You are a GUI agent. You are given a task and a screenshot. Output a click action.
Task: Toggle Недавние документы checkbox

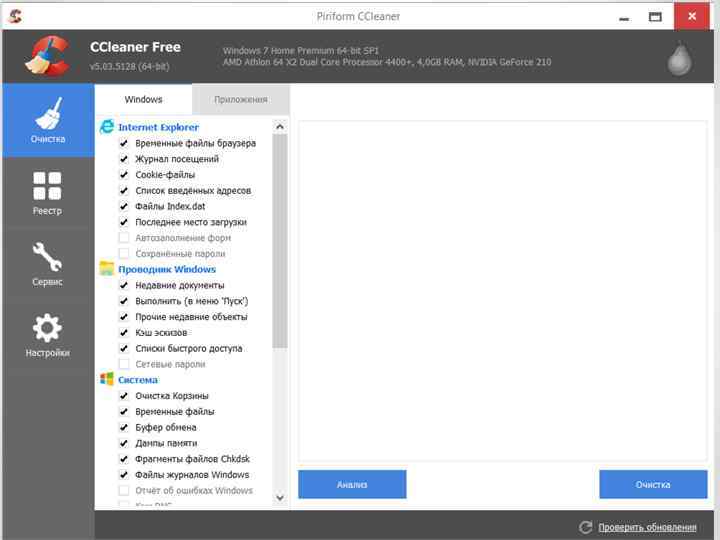click(124, 285)
